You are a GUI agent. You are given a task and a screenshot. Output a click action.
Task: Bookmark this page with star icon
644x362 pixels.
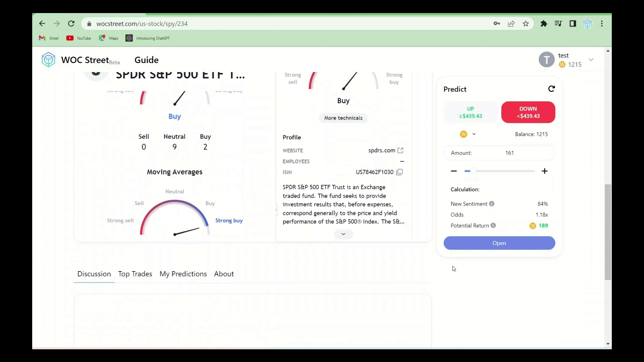point(526,24)
